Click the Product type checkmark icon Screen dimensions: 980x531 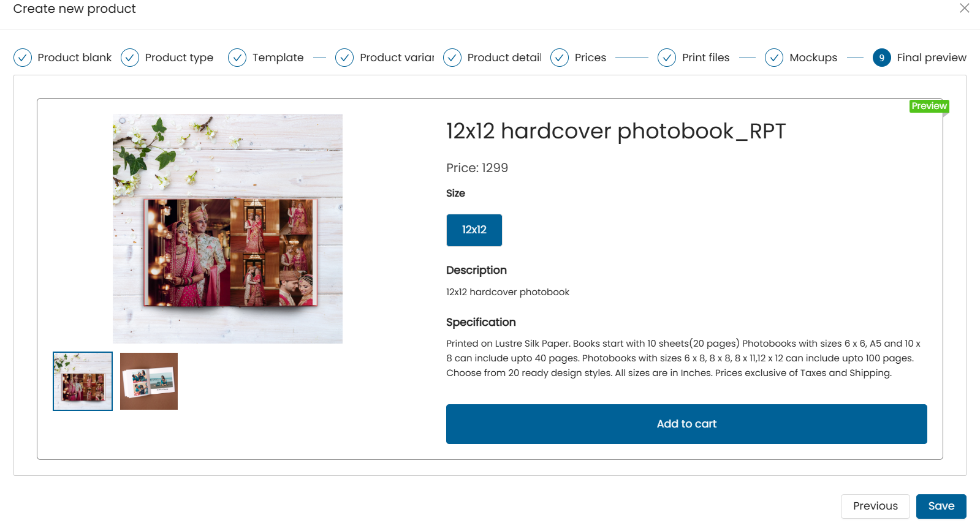(x=130, y=58)
